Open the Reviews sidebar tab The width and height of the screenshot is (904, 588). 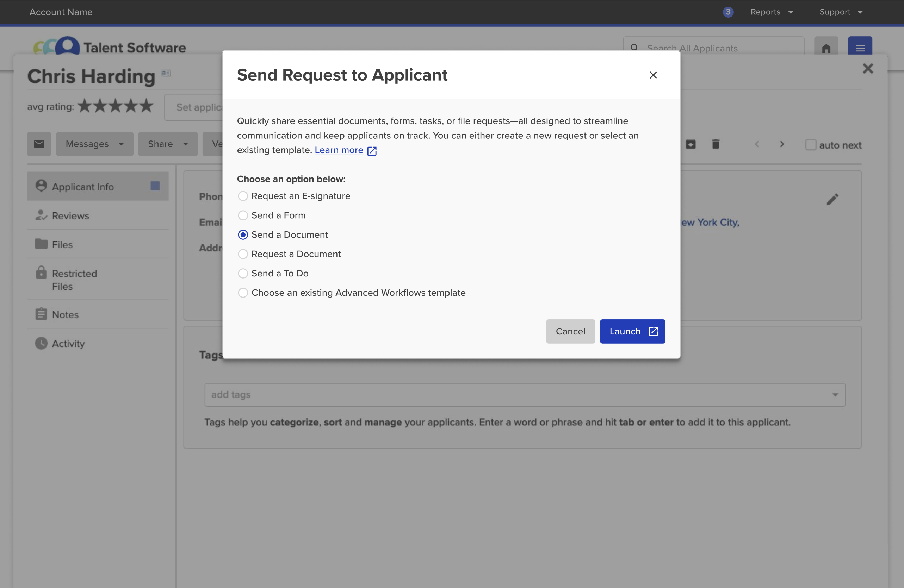(70, 215)
